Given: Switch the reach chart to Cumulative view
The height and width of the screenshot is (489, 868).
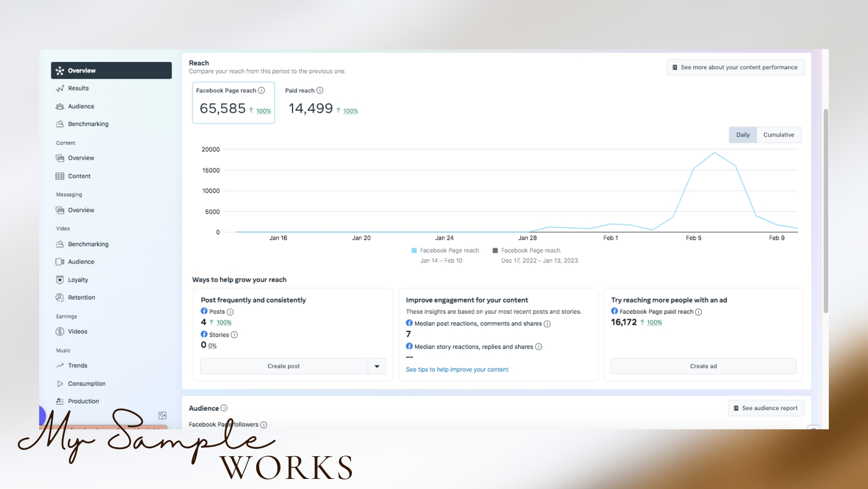Looking at the screenshot, I should 779,135.
